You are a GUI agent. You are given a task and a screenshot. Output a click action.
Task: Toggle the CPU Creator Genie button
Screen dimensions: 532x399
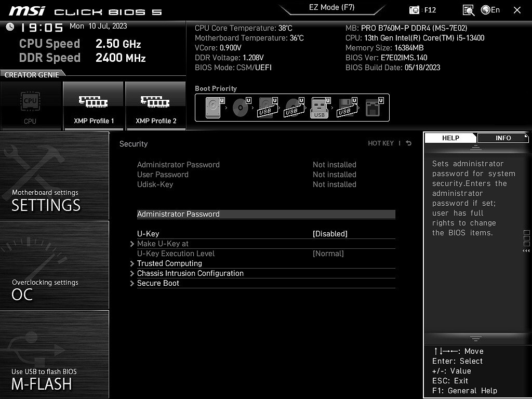click(30, 106)
